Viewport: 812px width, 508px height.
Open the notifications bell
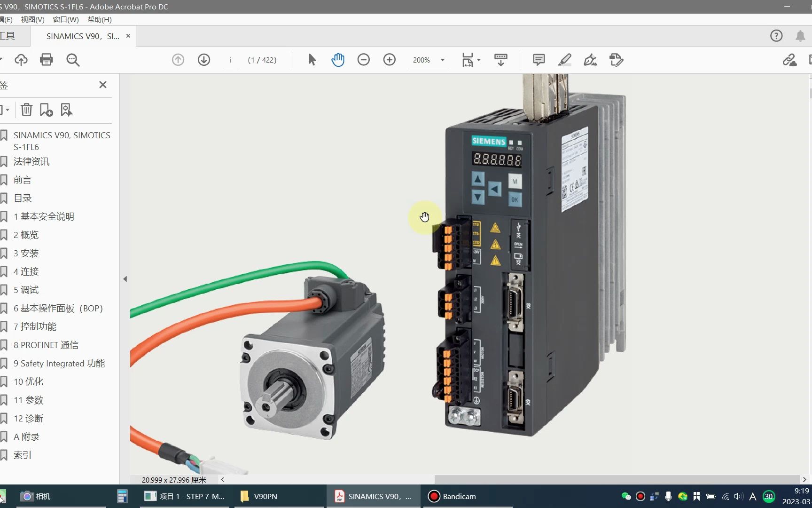(x=800, y=36)
